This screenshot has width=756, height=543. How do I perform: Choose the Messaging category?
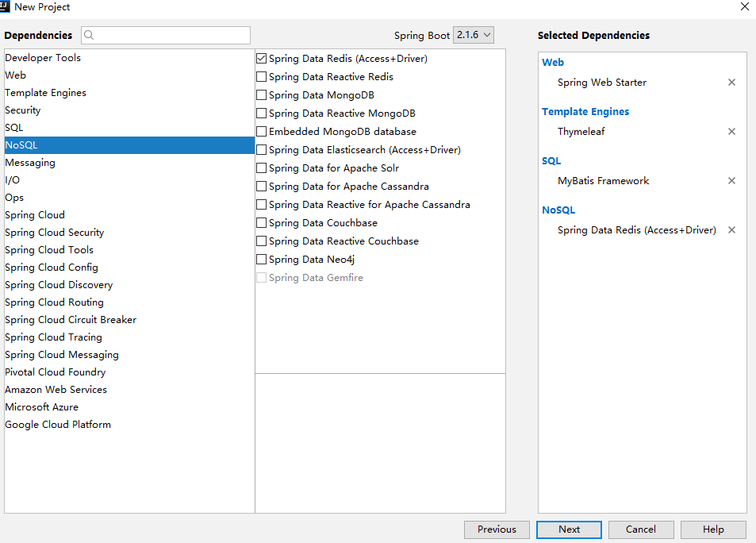(129, 163)
